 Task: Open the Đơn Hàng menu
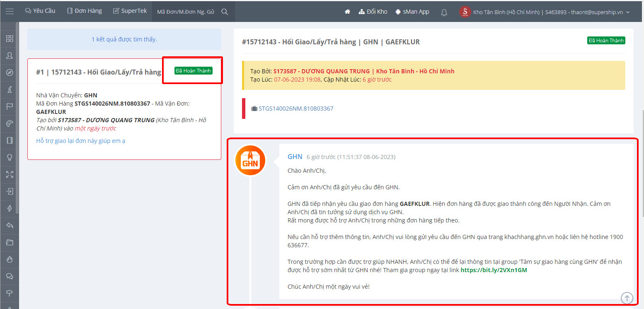click(x=85, y=11)
